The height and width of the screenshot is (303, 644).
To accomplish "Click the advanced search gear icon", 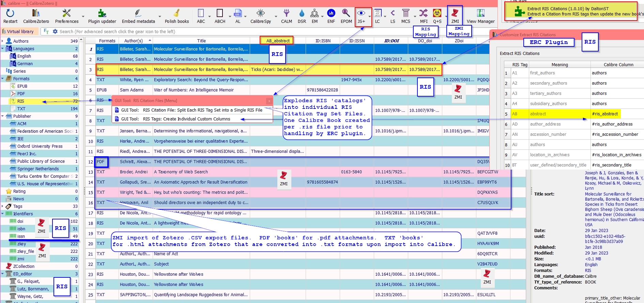I will coord(55,31).
